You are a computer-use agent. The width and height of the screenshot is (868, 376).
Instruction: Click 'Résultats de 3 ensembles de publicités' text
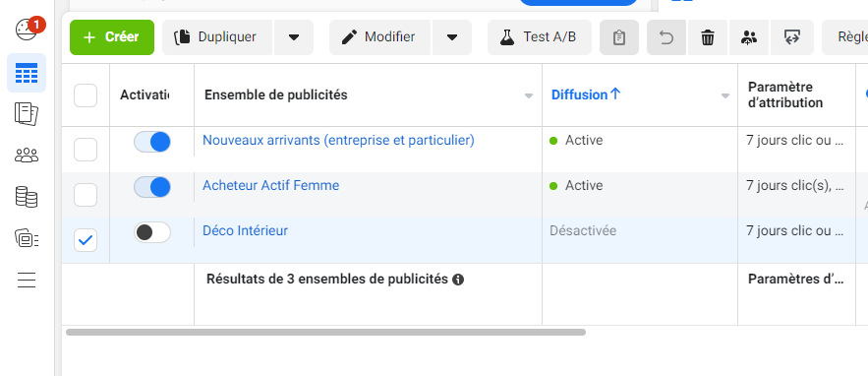[x=327, y=279]
